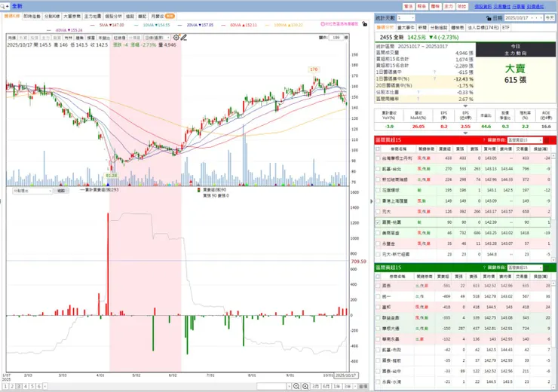Screen dimensions: 558x392
Task: Switch to the 月營收 tab
Action: (x=162, y=17)
